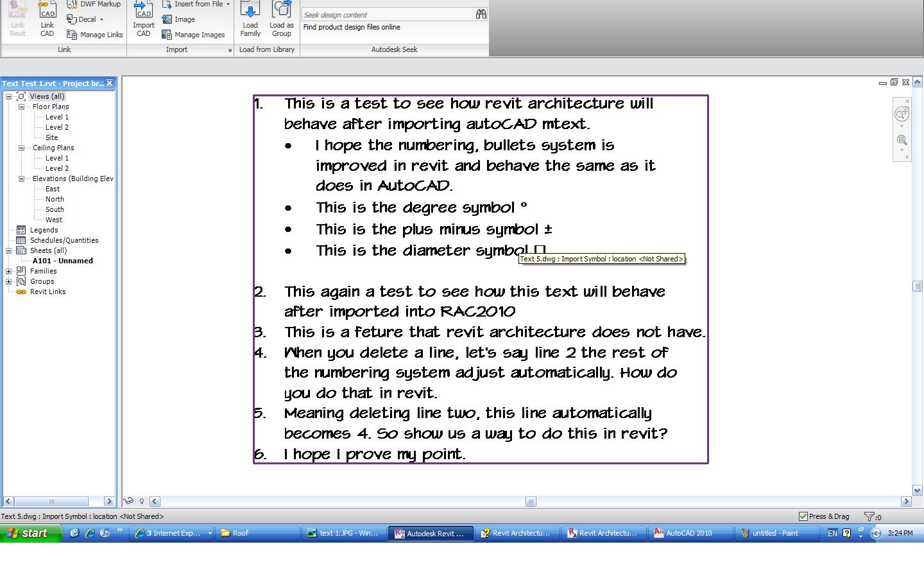Select the North elevation view

(55, 199)
